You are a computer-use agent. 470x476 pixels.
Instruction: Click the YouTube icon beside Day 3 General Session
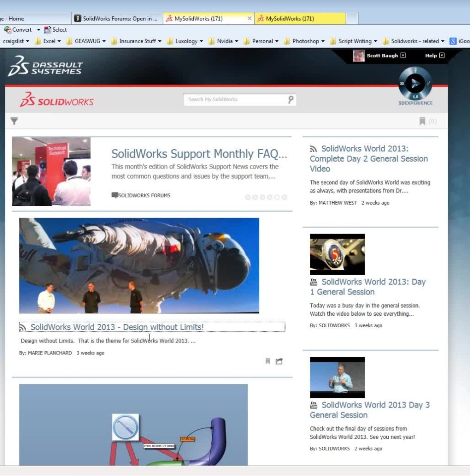313,405
